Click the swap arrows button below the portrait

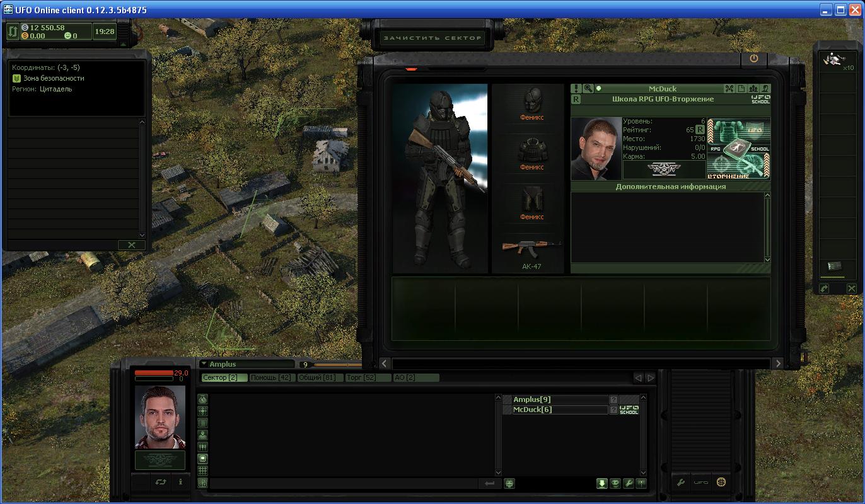(x=161, y=482)
